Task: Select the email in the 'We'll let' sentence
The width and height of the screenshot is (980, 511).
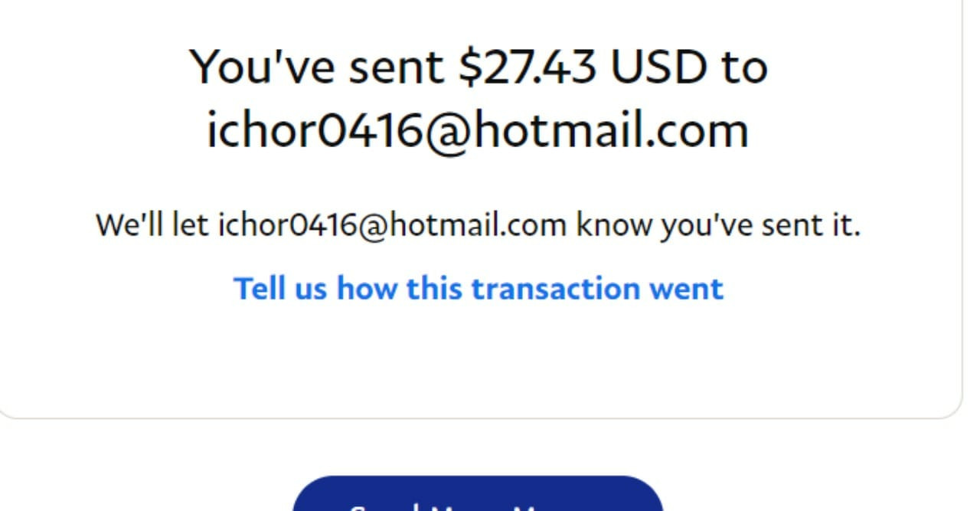Action: pyautogui.click(x=393, y=225)
